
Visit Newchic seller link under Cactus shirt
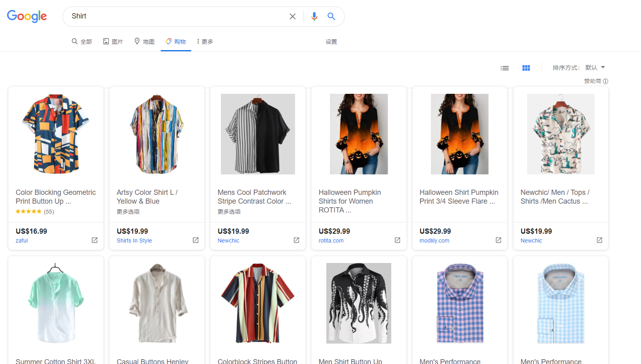coord(532,241)
